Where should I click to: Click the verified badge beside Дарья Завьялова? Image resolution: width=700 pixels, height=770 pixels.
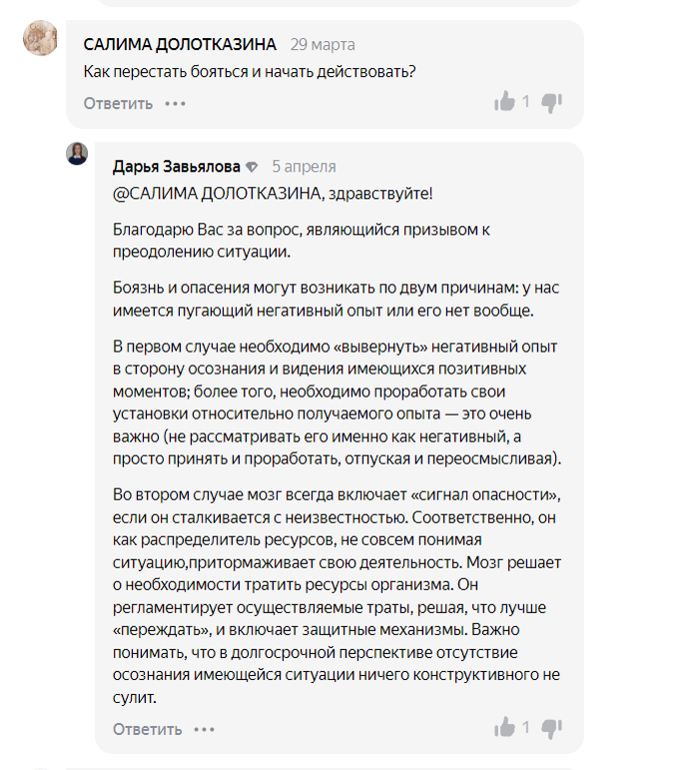tap(252, 167)
